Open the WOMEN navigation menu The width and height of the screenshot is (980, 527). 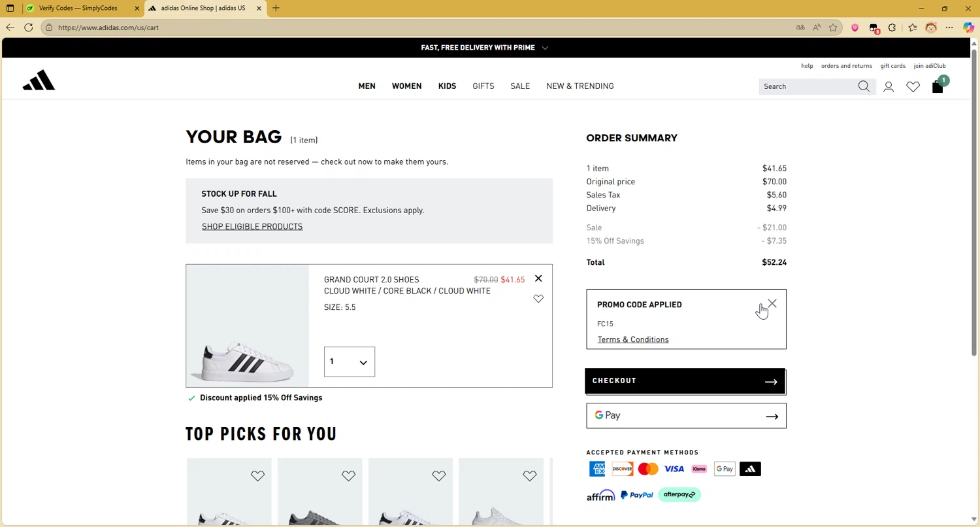[x=406, y=86]
